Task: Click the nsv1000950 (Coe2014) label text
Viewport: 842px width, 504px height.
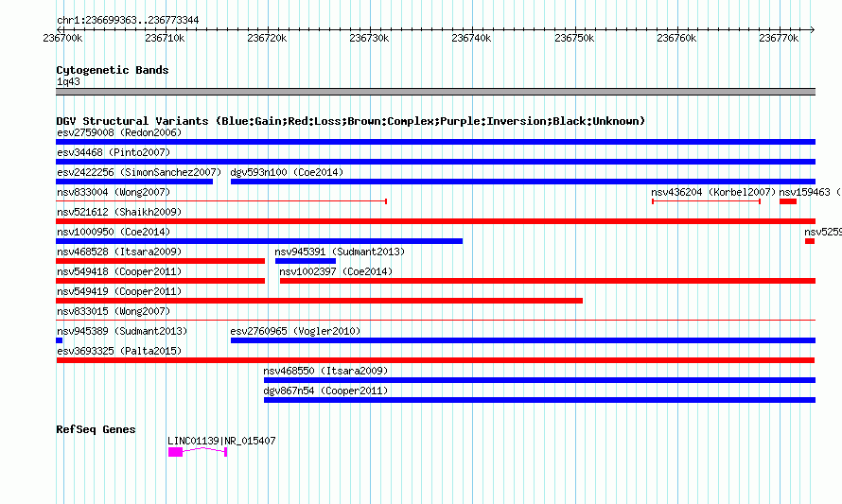Action: pyautogui.click(x=114, y=232)
